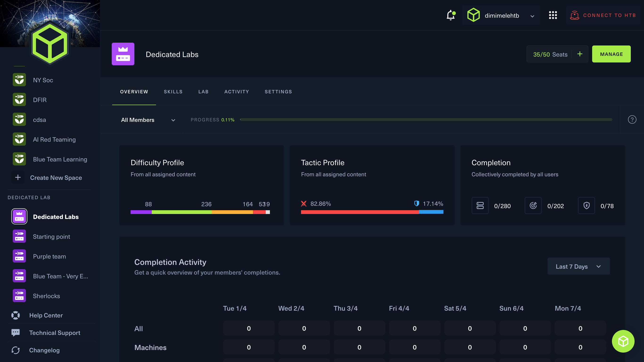This screenshot has height=362, width=644.
Task: Click the offensive tactic crossed swords icon
Action: tap(304, 204)
